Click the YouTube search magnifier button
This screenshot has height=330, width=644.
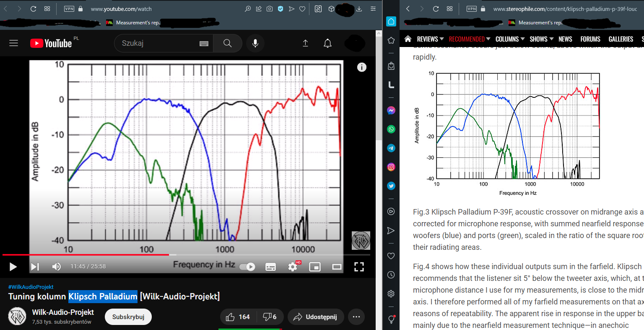click(228, 43)
